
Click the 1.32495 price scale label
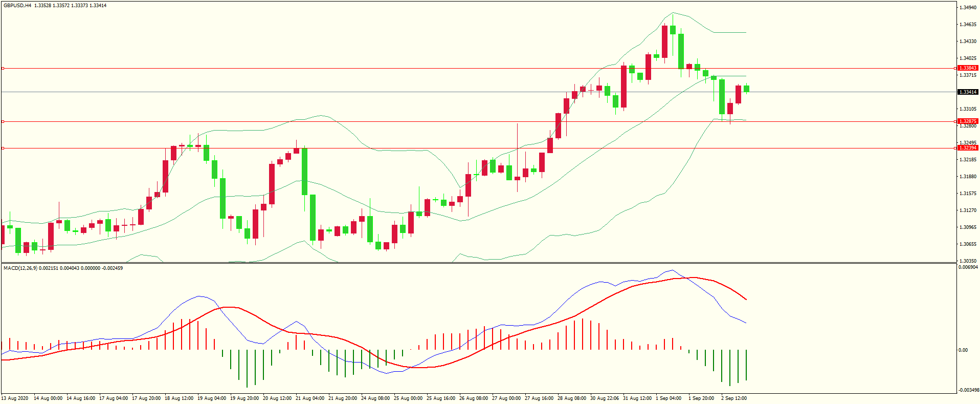click(x=968, y=143)
